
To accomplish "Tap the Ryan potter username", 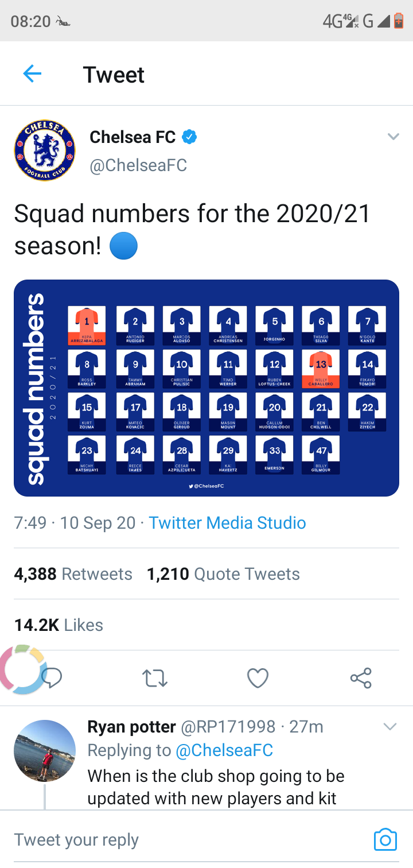I will click(x=131, y=727).
